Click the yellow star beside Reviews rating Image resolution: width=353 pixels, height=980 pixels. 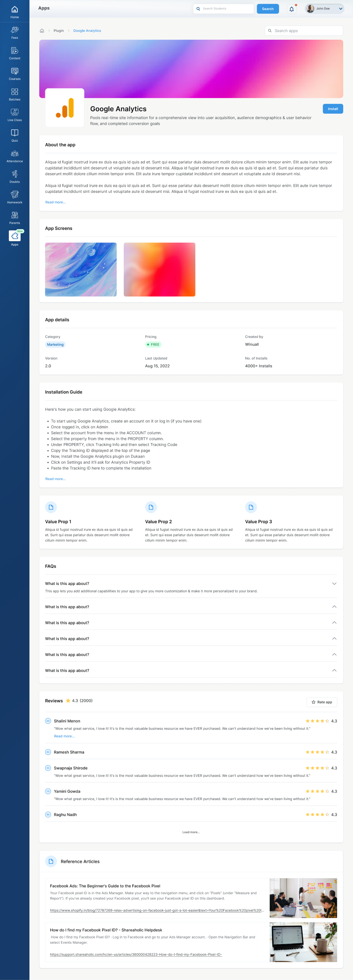click(x=68, y=700)
